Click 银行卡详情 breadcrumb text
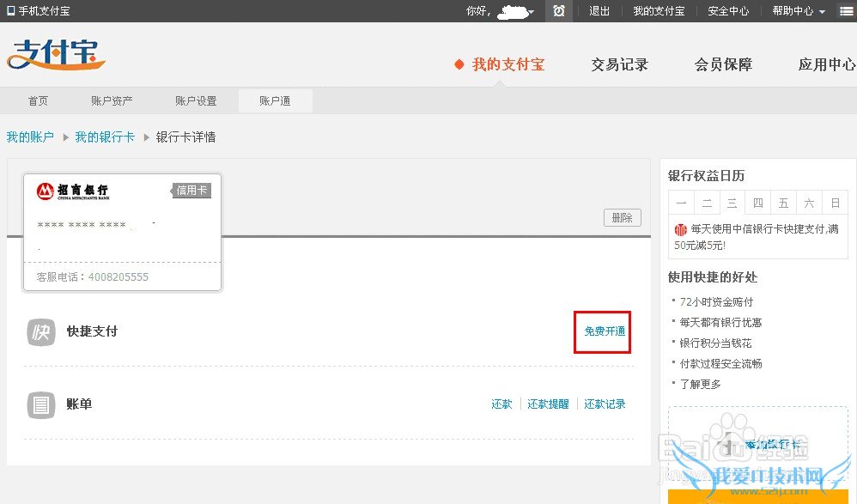Screen dimensions: 857x504 [x=185, y=137]
